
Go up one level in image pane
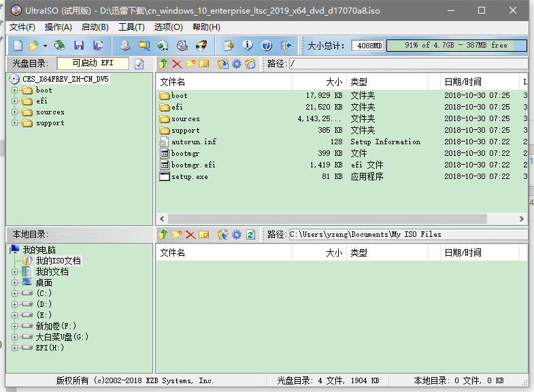click(163, 64)
